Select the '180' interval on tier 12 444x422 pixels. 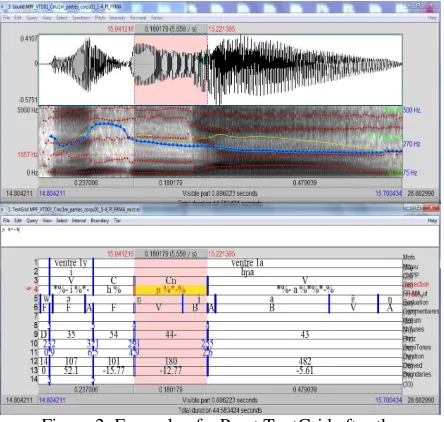point(171,361)
